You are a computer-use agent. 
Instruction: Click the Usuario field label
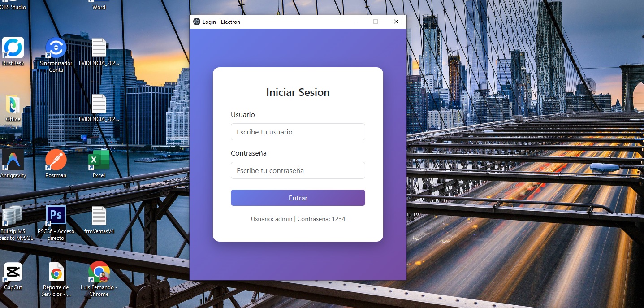243,115
